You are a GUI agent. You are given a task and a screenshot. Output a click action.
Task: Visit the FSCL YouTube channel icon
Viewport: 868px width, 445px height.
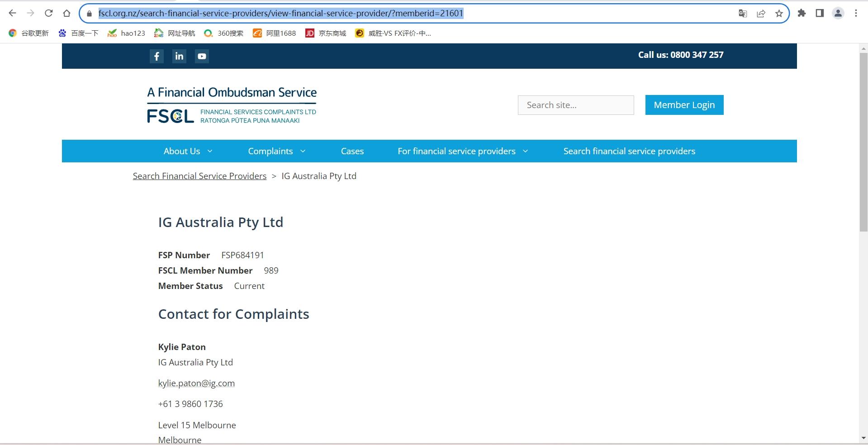(x=202, y=56)
